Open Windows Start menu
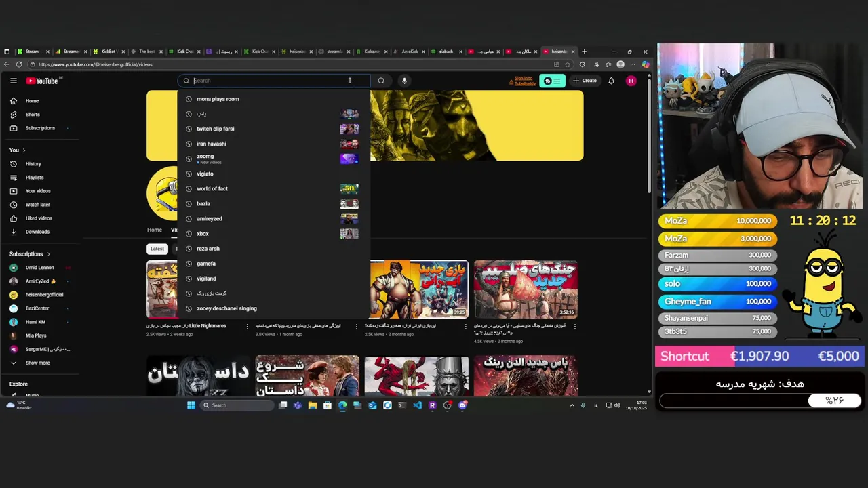Image resolution: width=868 pixels, height=488 pixels. (191, 405)
